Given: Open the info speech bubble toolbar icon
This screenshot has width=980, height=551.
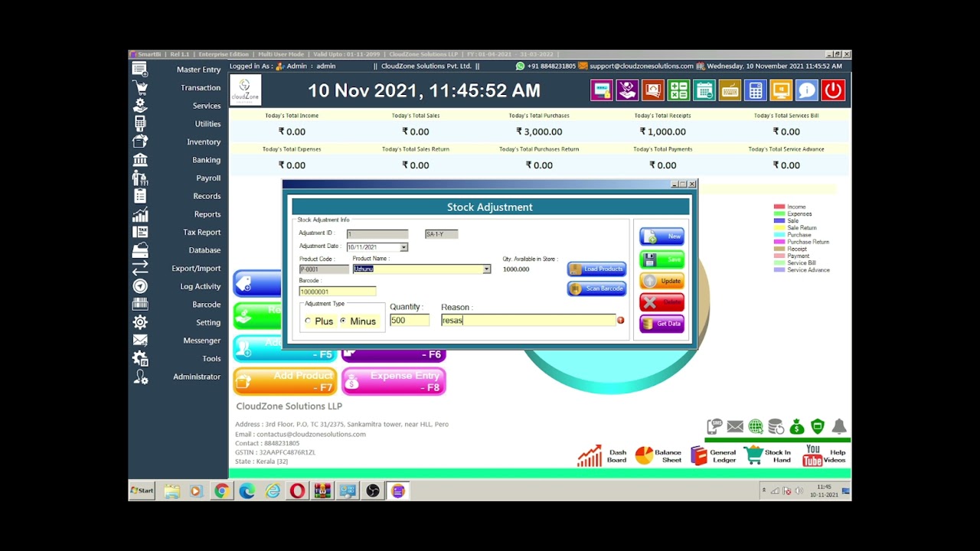Looking at the screenshot, I should point(807,90).
